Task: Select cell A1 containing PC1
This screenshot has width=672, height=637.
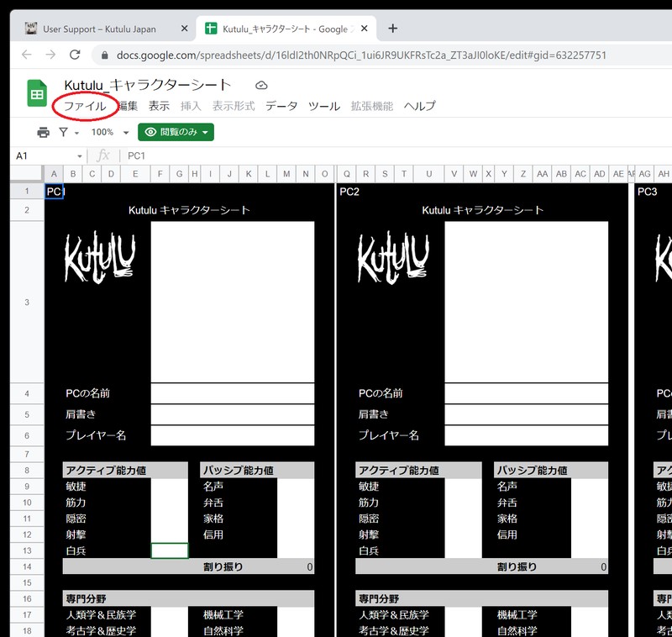Action: [54, 192]
